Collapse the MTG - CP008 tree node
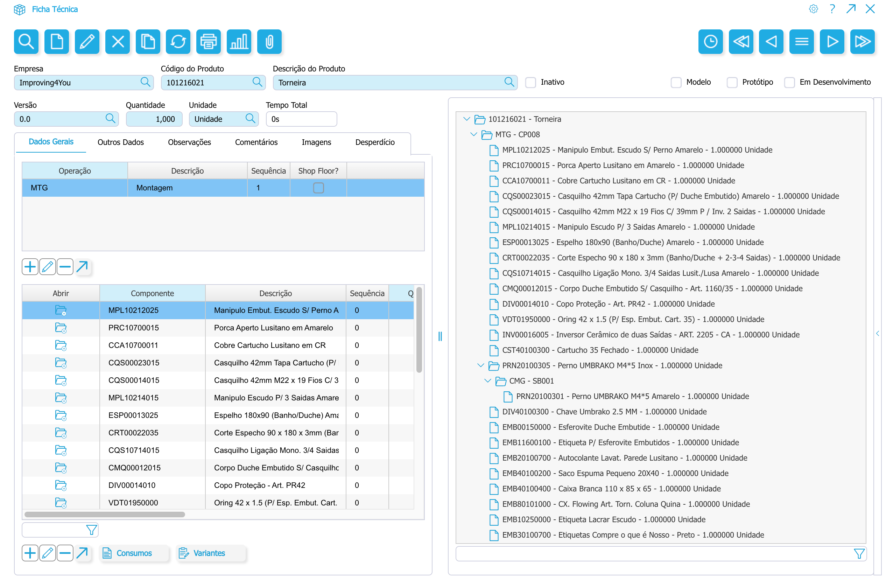Screen dimensions: 886x588 pos(473,134)
